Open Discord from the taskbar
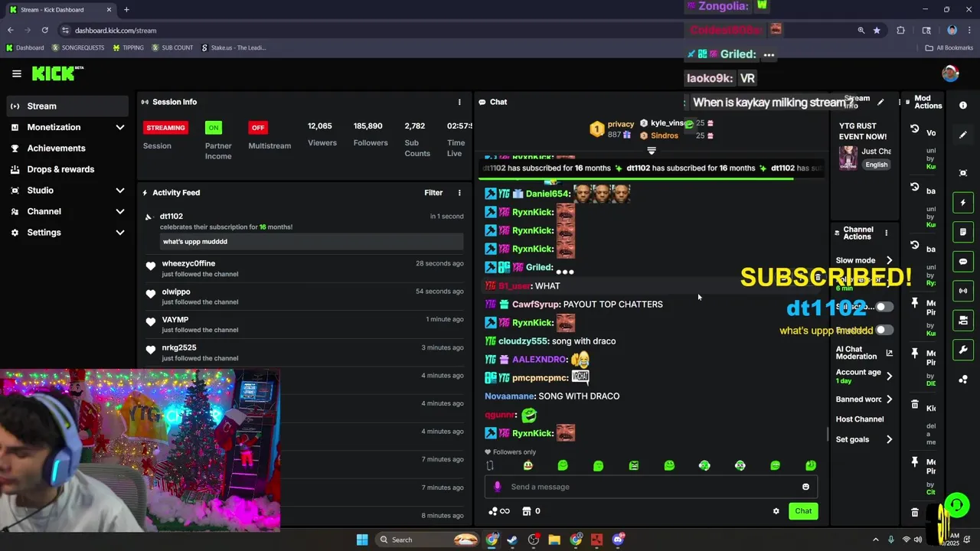 (x=619, y=540)
